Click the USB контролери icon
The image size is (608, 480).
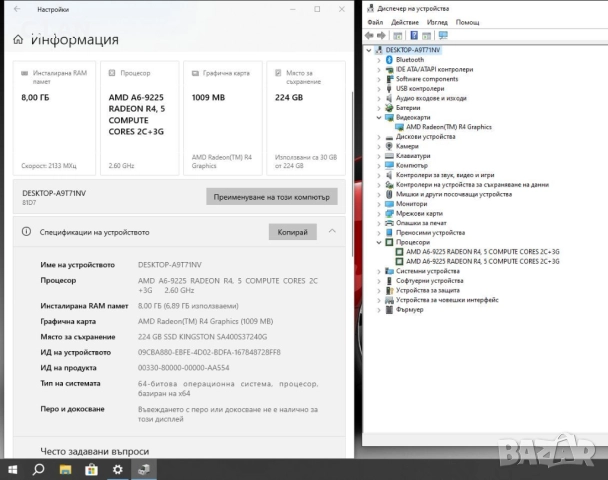pos(389,88)
